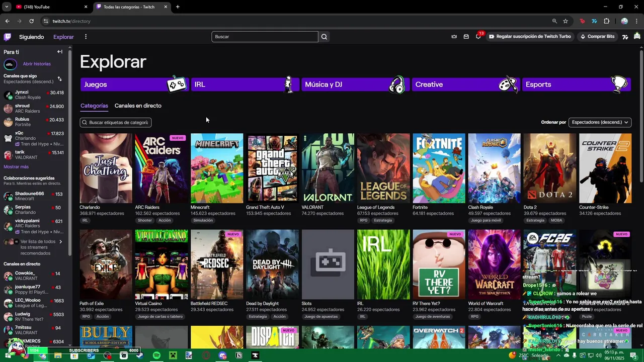
Task: Click the Estrategia tag under League of Legends
Action: click(x=383, y=220)
